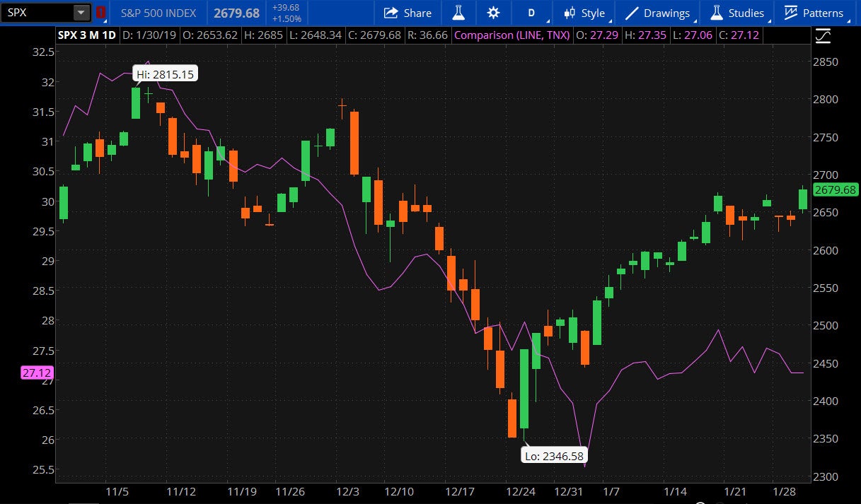Image resolution: width=861 pixels, height=504 pixels.
Task: Click the Comparison (LINE, TNX) study label
Action: click(512, 35)
